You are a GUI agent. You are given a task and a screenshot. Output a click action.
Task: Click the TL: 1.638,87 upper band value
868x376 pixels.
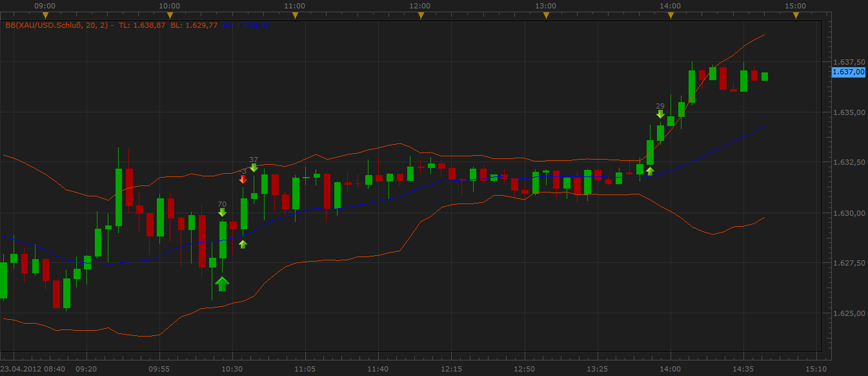(142, 26)
